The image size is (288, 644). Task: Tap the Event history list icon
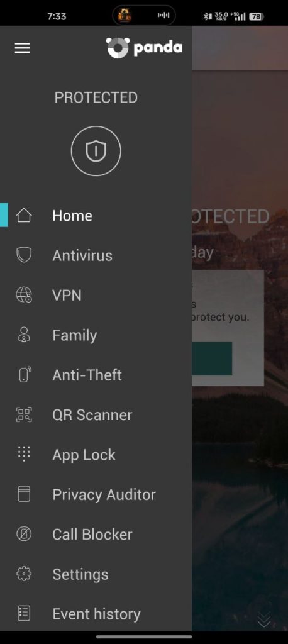tap(24, 614)
